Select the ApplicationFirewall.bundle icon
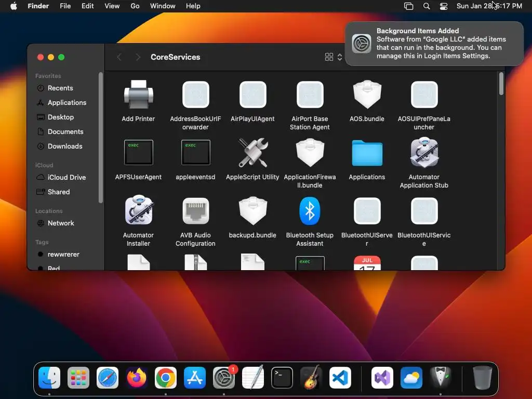 310,152
